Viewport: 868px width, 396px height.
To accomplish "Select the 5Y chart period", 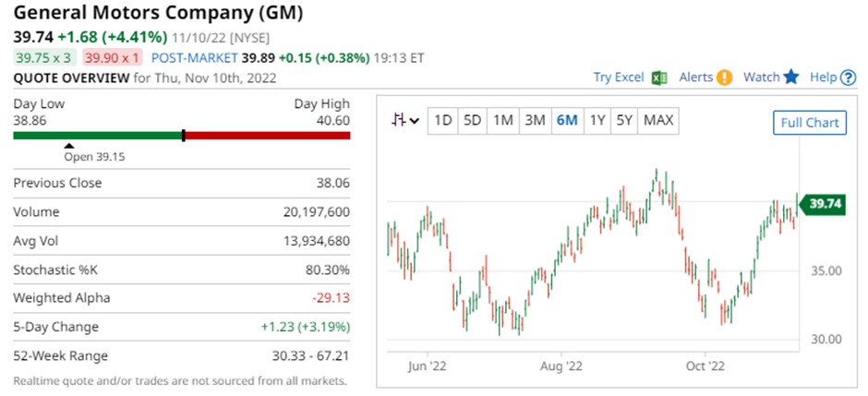I will (625, 120).
